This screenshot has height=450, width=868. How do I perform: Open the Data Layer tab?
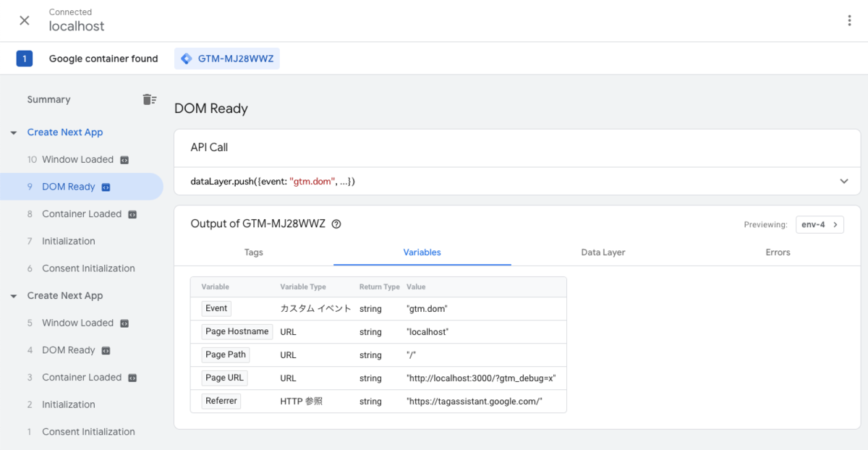tap(603, 252)
